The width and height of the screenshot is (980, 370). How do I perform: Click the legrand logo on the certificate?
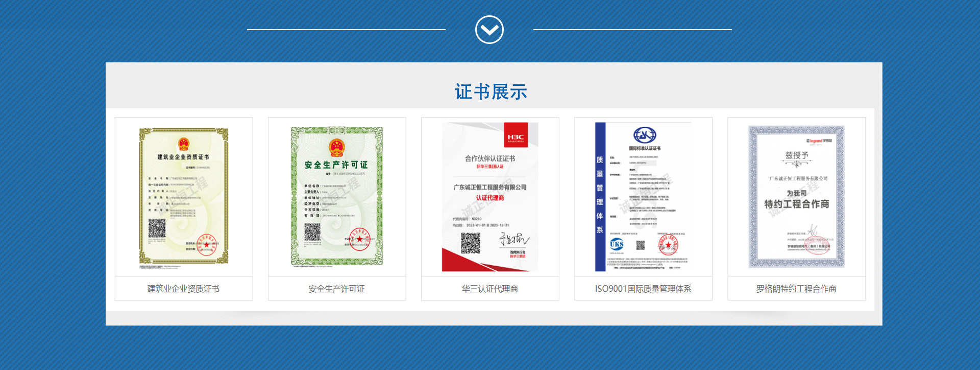tap(819, 141)
